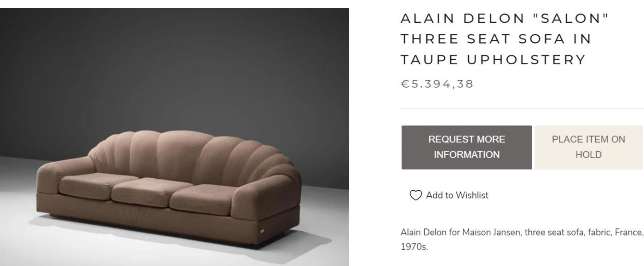This screenshot has width=644, height=266.
Task: Click the Maison Jansen description line
Action: 522,233
